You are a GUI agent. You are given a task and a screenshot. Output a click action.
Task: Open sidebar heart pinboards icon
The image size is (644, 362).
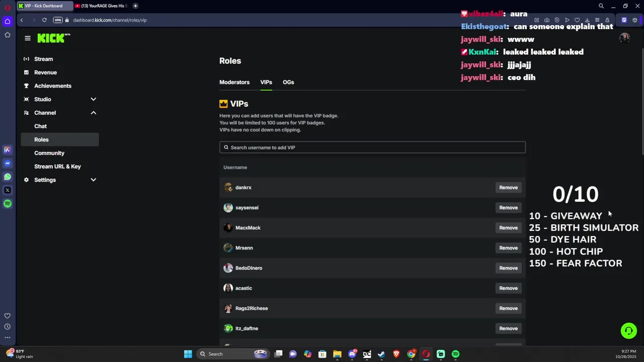tap(8, 316)
